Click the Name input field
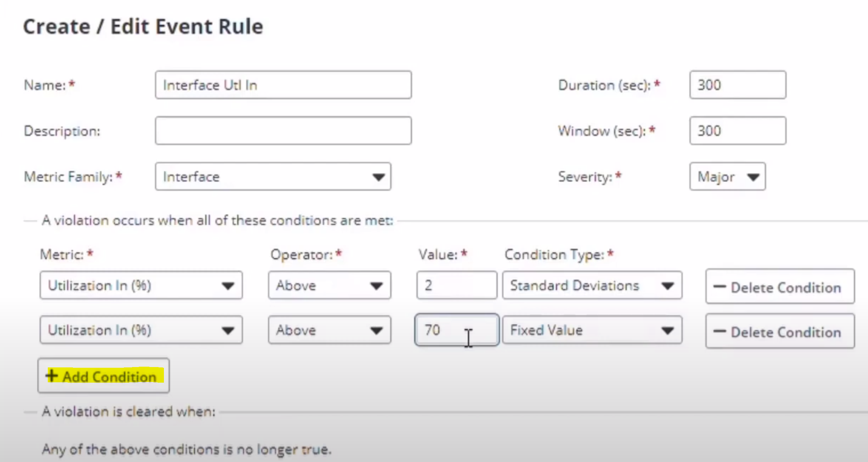This screenshot has height=462, width=868. point(283,85)
